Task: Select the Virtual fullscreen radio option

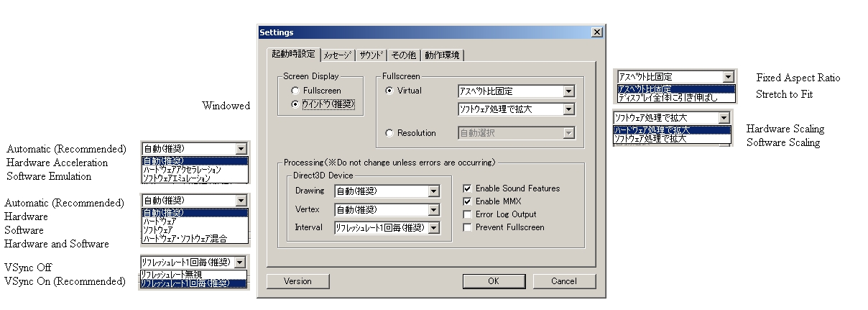Action: point(389,91)
